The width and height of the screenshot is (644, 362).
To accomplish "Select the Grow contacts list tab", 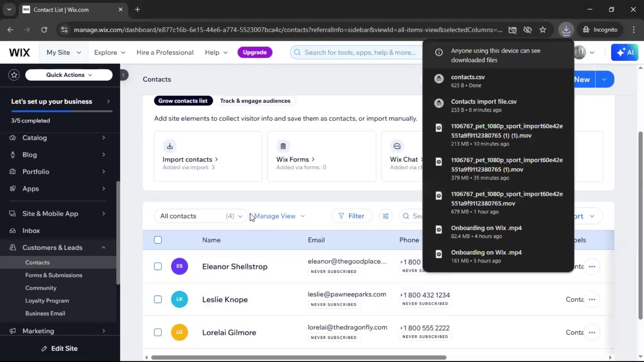I will 183,101.
